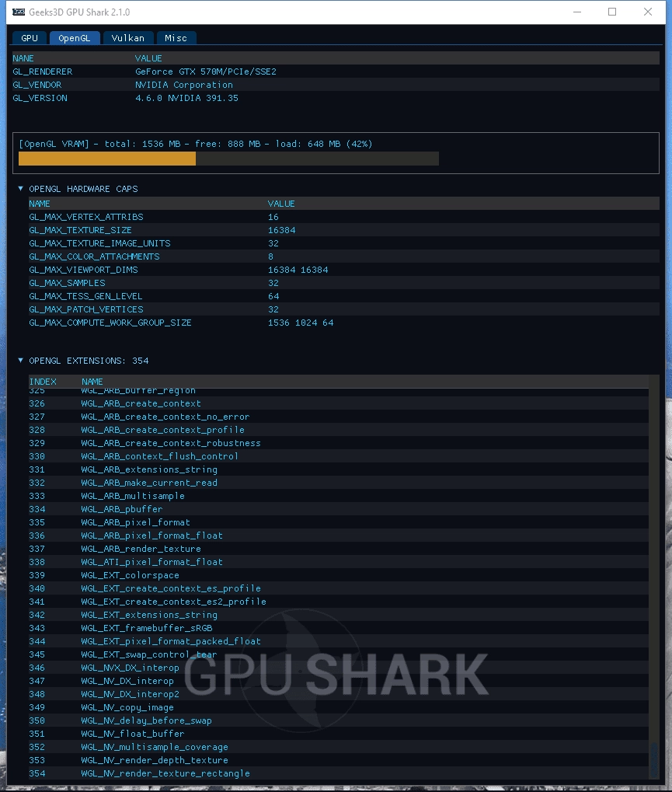Select WGL_ARB_pixel_format extension row 335

338,522
